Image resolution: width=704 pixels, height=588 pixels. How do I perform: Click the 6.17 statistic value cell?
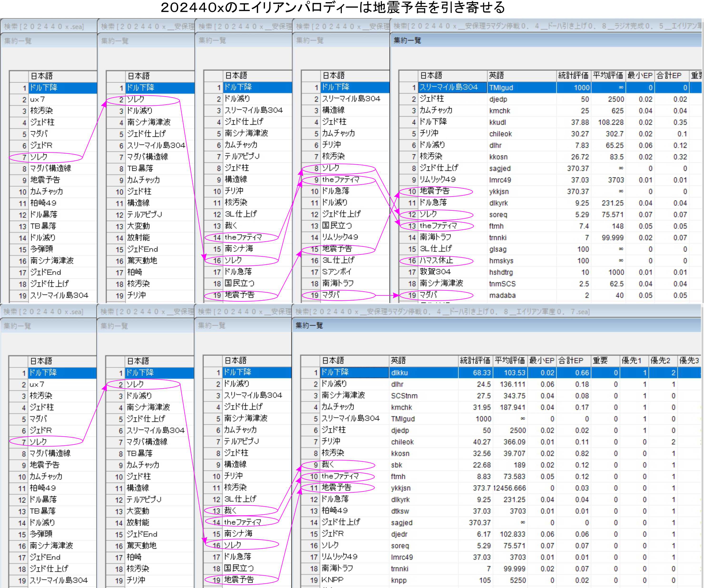tap(475, 534)
